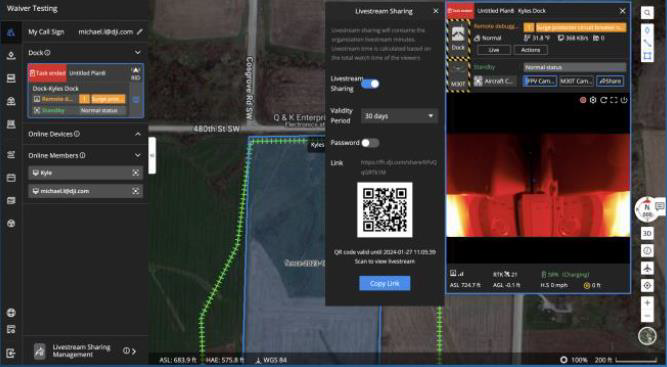Image resolution: width=667 pixels, height=367 pixels.
Task: Turn off the Livestream Sharing toggle
Action: tap(370, 84)
